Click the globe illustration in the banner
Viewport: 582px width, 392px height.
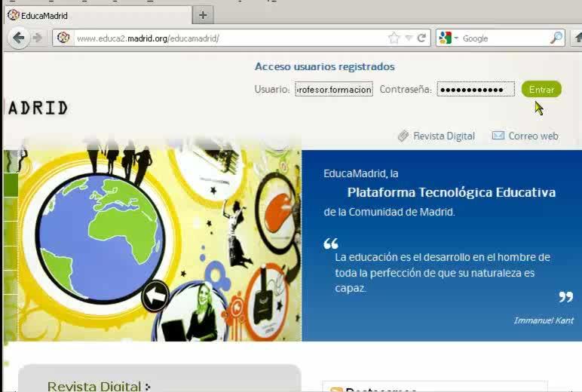point(100,237)
